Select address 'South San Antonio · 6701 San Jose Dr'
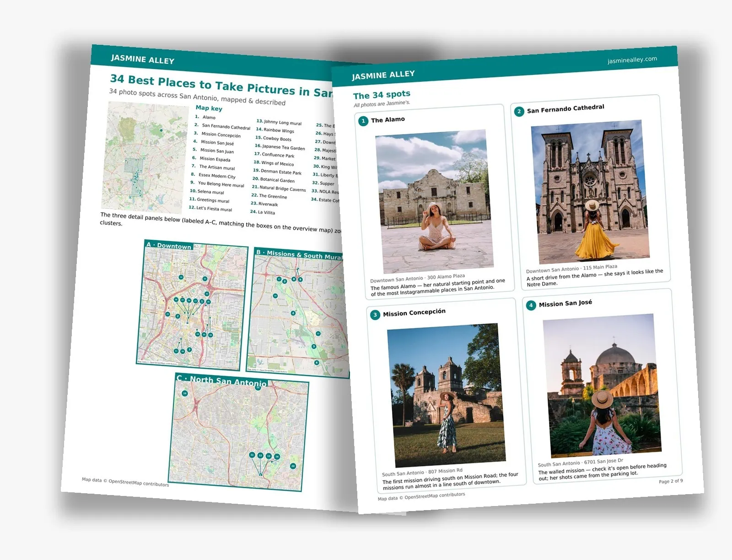 (580, 462)
